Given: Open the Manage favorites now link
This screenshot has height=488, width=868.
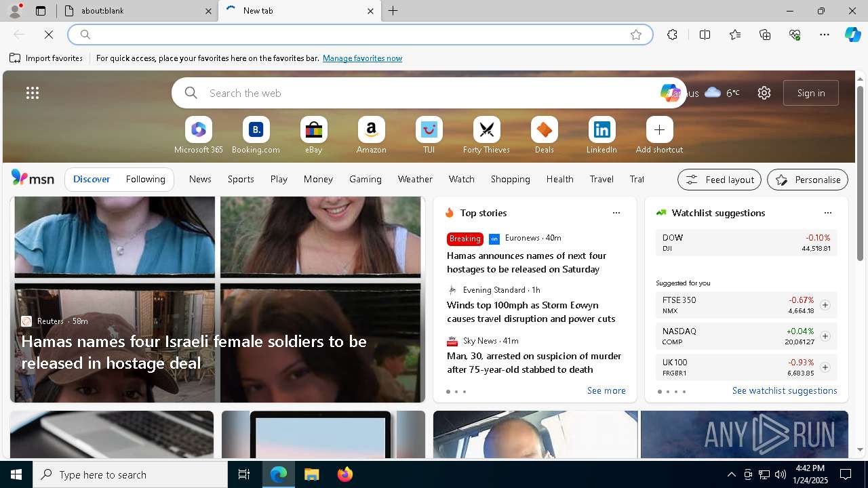Looking at the screenshot, I should [x=362, y=58].
